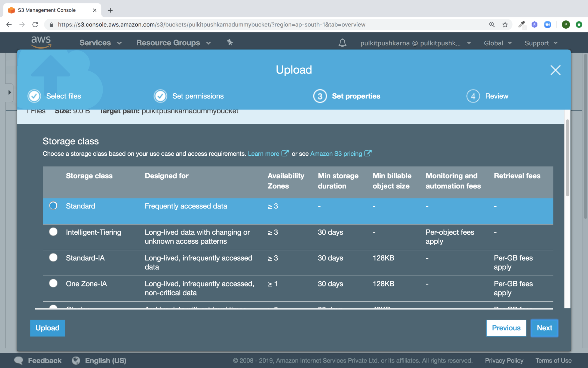
Task: Expand the Services dropdown menu
Action: coord(100,43)
